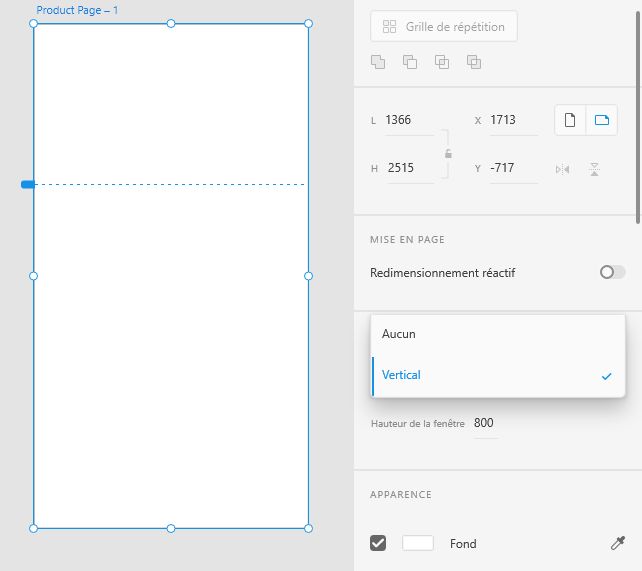
Task: Click the top-center artboard resize handle
Action: [171, 24]
